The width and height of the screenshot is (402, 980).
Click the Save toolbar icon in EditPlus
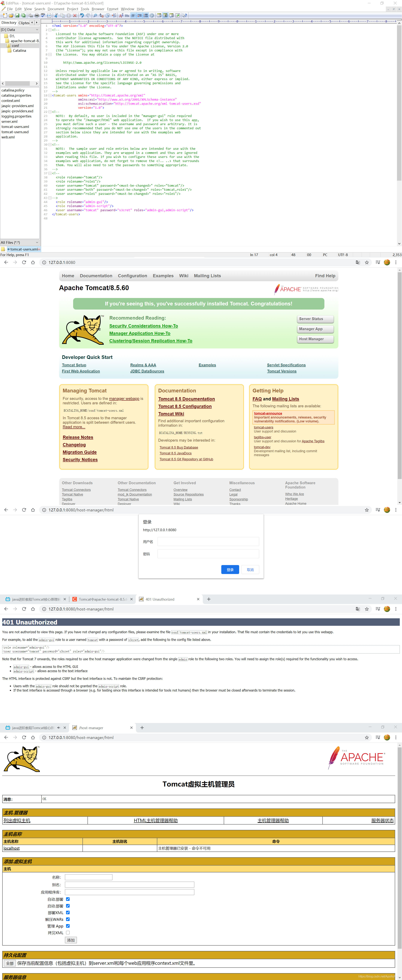[x=17, y=16]
